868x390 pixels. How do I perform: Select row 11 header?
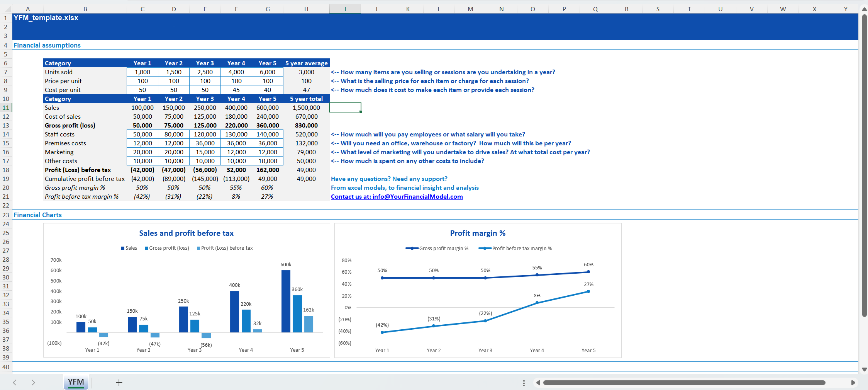(x=6, y=107)
